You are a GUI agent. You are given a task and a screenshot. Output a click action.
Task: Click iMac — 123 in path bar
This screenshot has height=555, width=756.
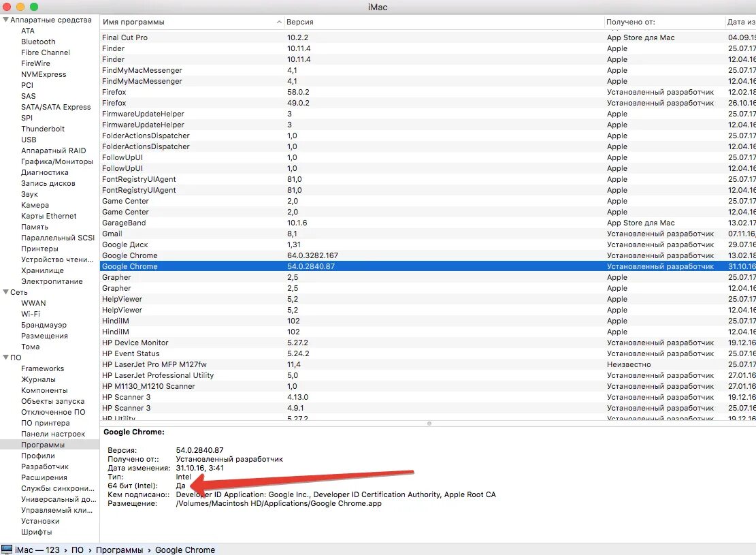tap(37, 550)
